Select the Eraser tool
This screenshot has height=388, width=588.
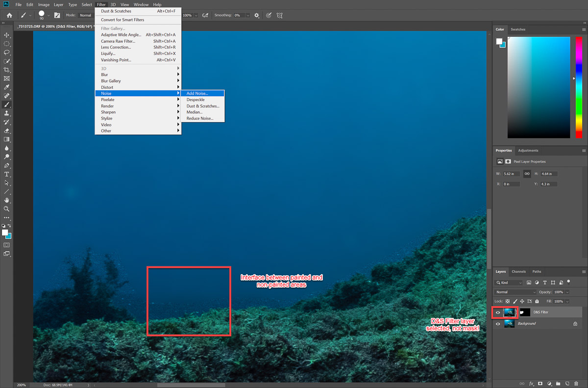pos(7,131)
